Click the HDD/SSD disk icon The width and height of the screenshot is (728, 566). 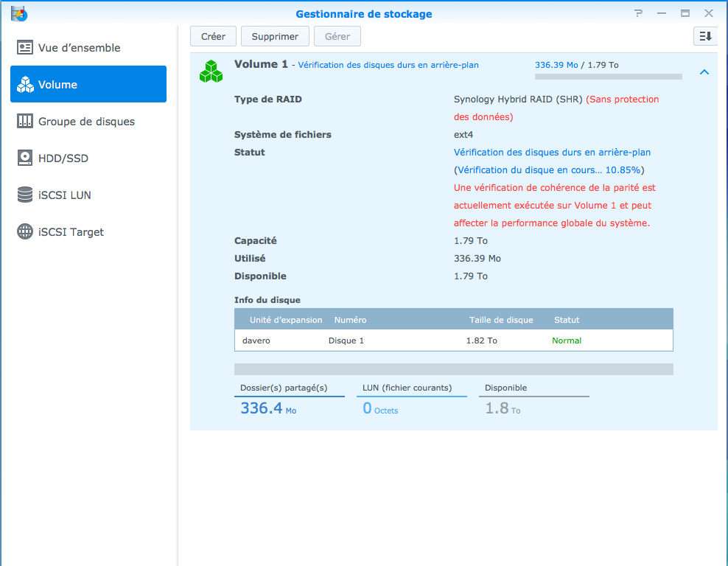click(24, 158)
